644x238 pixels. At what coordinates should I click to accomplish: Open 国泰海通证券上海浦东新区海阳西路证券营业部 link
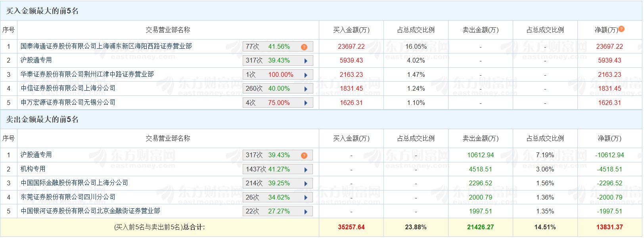pos(106,46)
